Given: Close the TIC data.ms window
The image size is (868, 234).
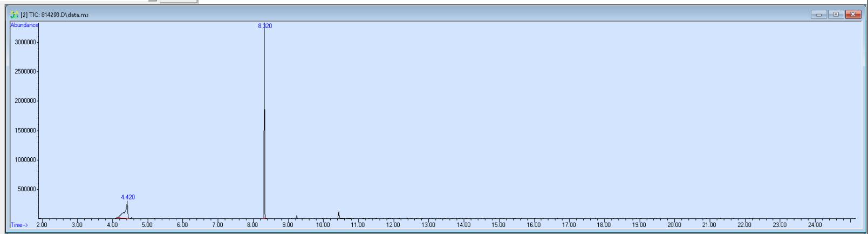Looking at the screenshot, I should pyautogui.click(x=853, y=15).
